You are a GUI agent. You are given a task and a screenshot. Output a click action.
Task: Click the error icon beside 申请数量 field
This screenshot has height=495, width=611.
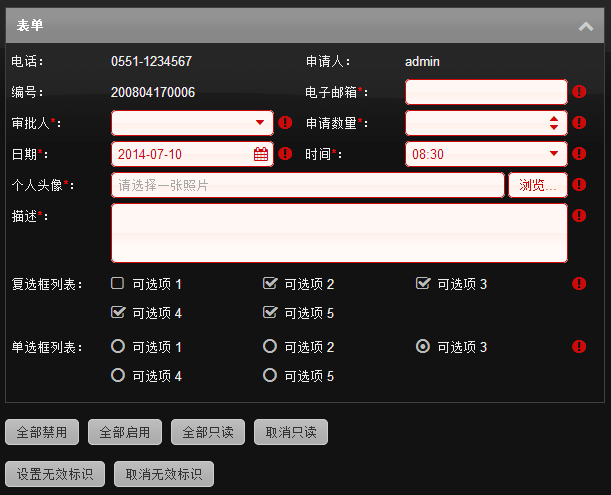579,122
